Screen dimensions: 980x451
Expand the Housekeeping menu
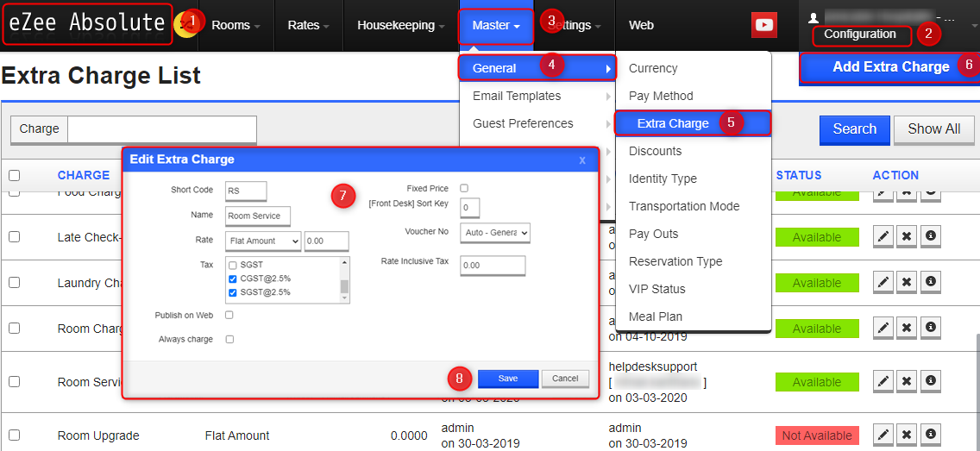tap(400, 26)
